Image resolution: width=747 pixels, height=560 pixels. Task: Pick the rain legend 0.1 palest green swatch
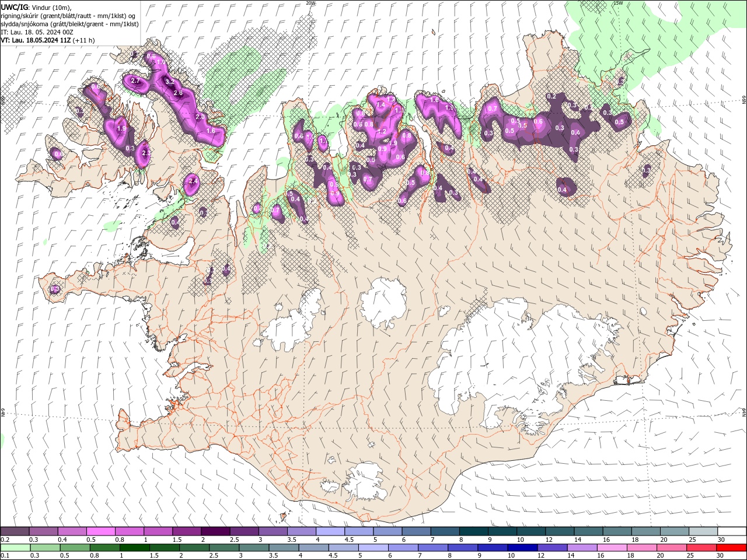(15, 548)
